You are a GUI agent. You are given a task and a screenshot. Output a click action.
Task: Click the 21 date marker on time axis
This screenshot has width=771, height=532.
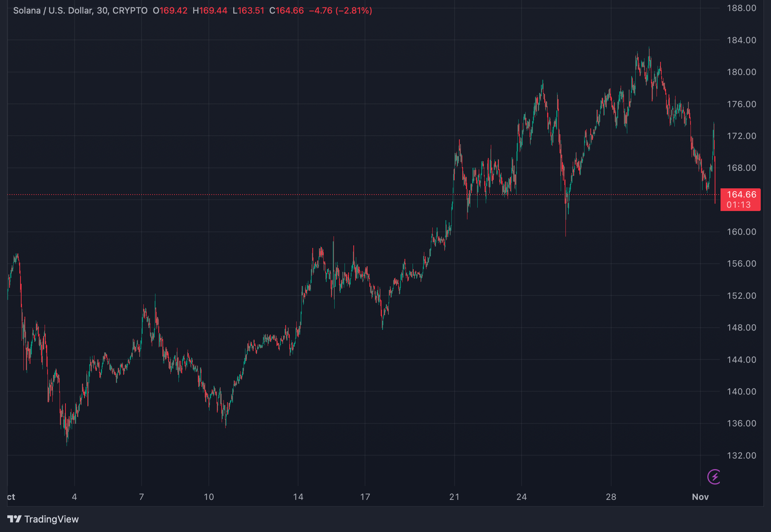coord(454,497)
